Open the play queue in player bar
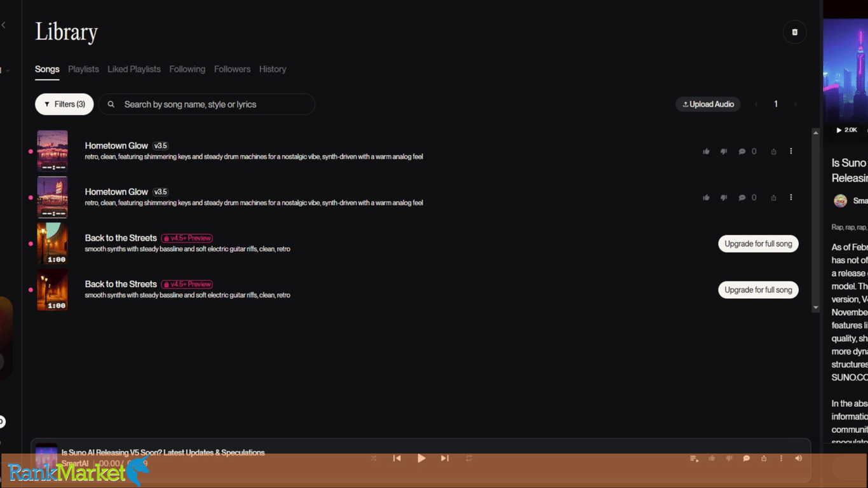868x488 pixels. pos(694,458)
